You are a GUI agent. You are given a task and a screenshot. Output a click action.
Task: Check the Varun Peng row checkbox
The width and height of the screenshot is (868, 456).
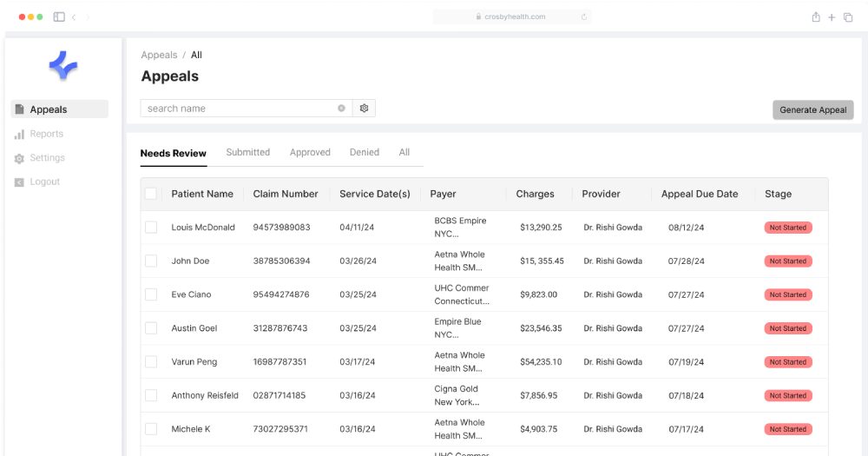click(x=150, y=362)
